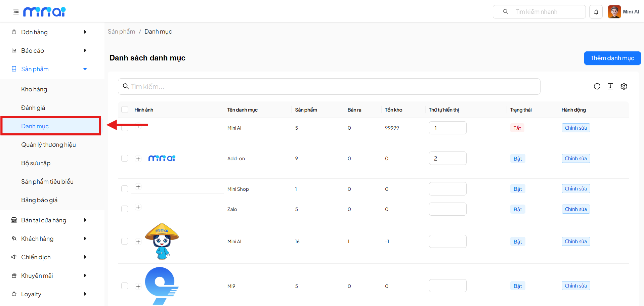Click the refresh icon above the table
Image resolution: width=644 pixels, height=306 pixels.
click(x=597, y=86)
